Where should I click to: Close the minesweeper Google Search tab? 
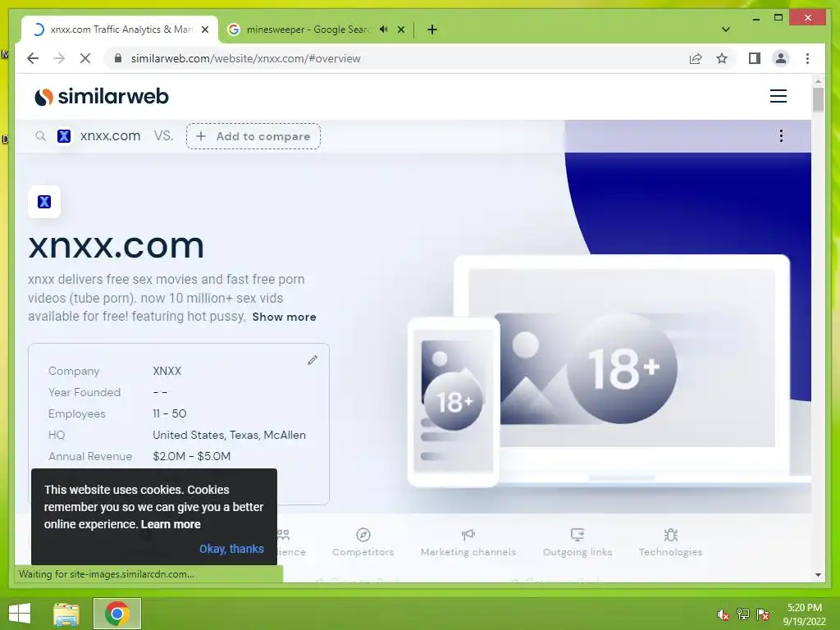tap(400, 30)
